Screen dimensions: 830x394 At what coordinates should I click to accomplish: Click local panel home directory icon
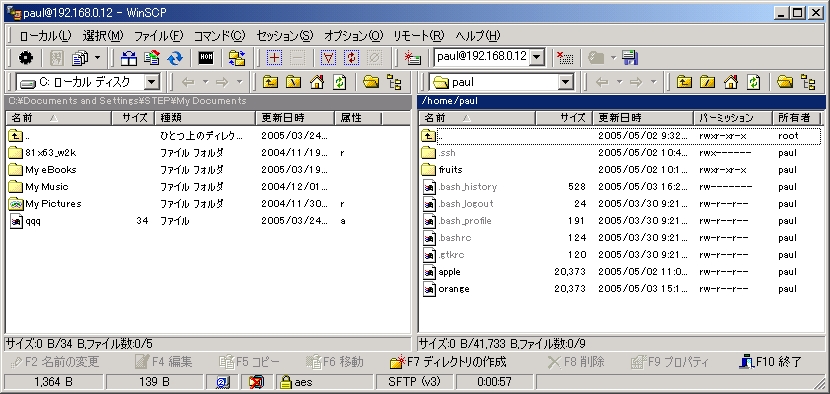tap(317, 82)
